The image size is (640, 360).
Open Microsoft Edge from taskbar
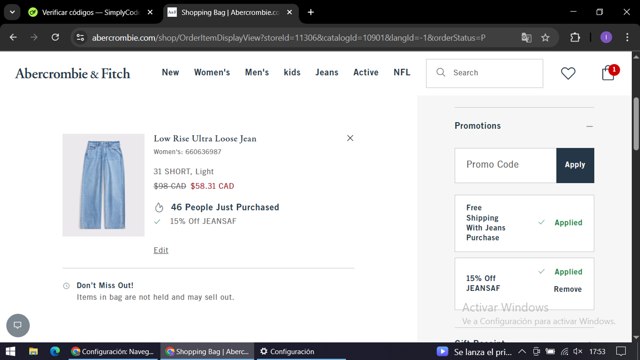pos(55,351)
